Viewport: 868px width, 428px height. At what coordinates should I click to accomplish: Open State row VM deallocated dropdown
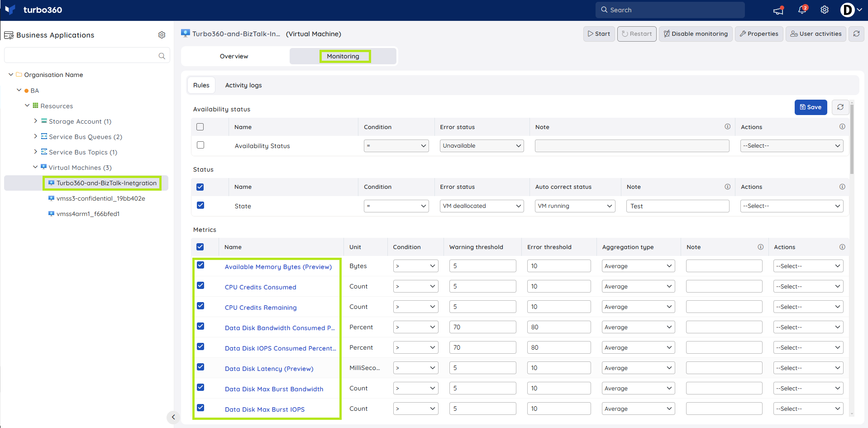[x=482, y=206]
